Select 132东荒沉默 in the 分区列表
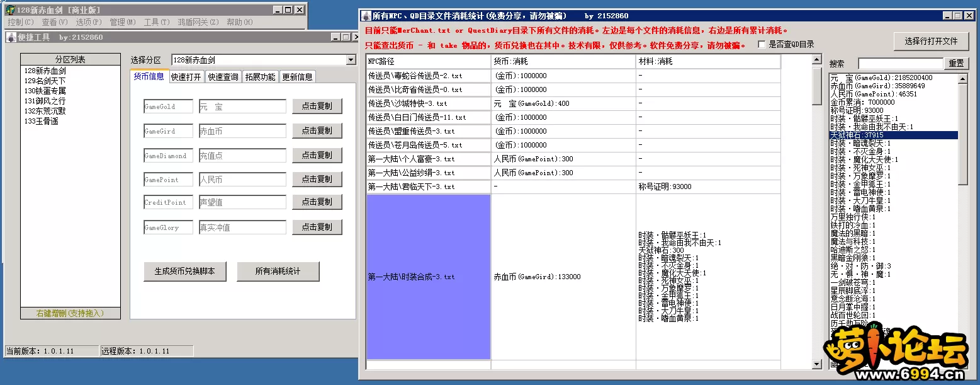 (45, 112)
